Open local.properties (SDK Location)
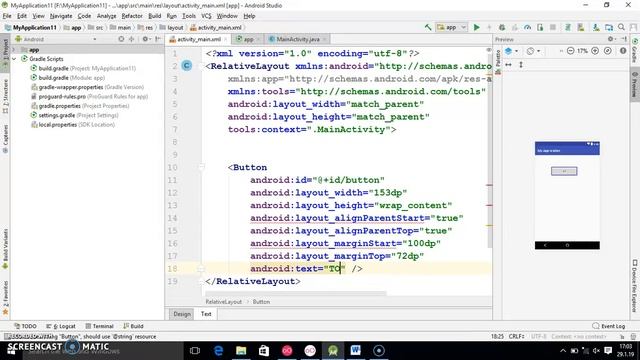Screen dimensions: 640x360 73,124
